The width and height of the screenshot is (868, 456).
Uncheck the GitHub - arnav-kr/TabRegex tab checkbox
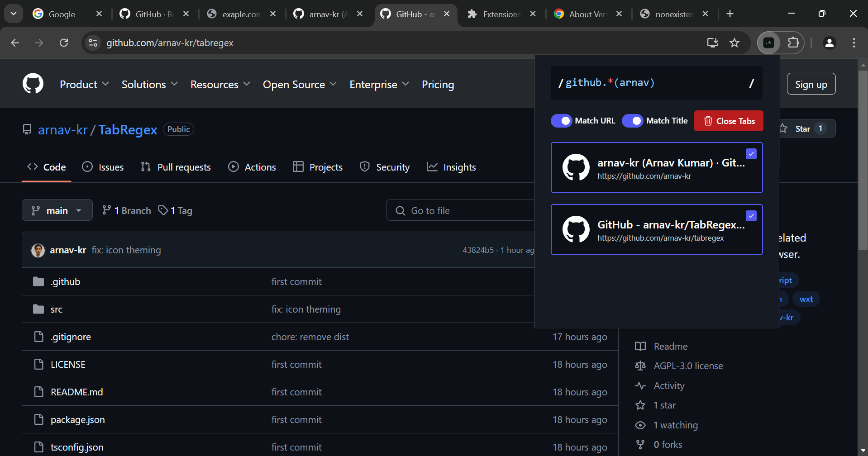pyautogui.click(x=751, y=216)
